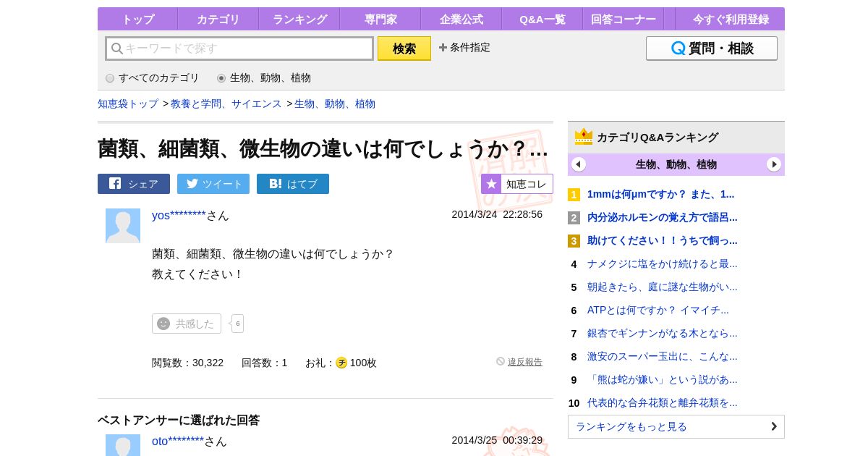Open the Q&A一覧 navigation tab
The height and width of the screenshot is (456, 868).
coord(542,19)
